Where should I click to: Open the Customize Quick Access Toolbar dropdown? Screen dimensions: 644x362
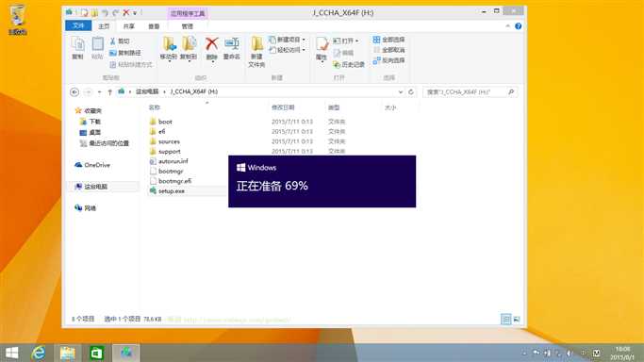[135, 13]
